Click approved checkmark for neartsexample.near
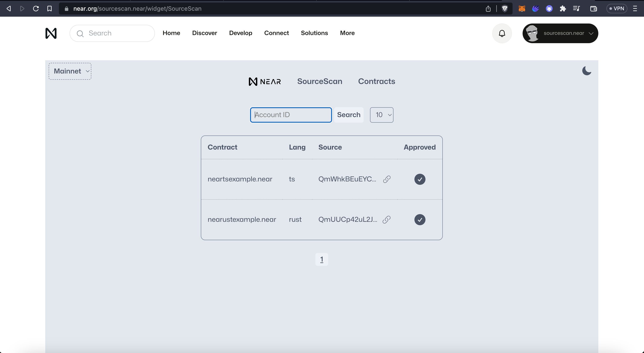644x353 pixels. point(420,179)
